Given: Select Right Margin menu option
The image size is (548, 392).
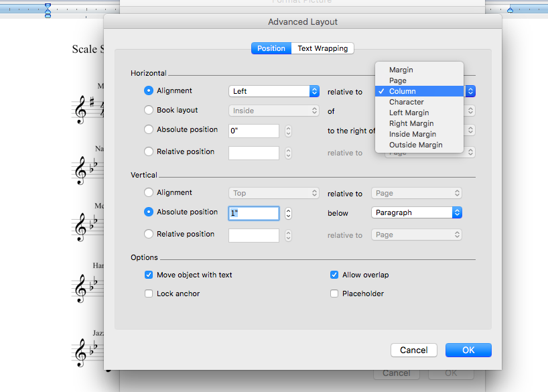Looking at the screenshot, I should (x=411, y=123).
